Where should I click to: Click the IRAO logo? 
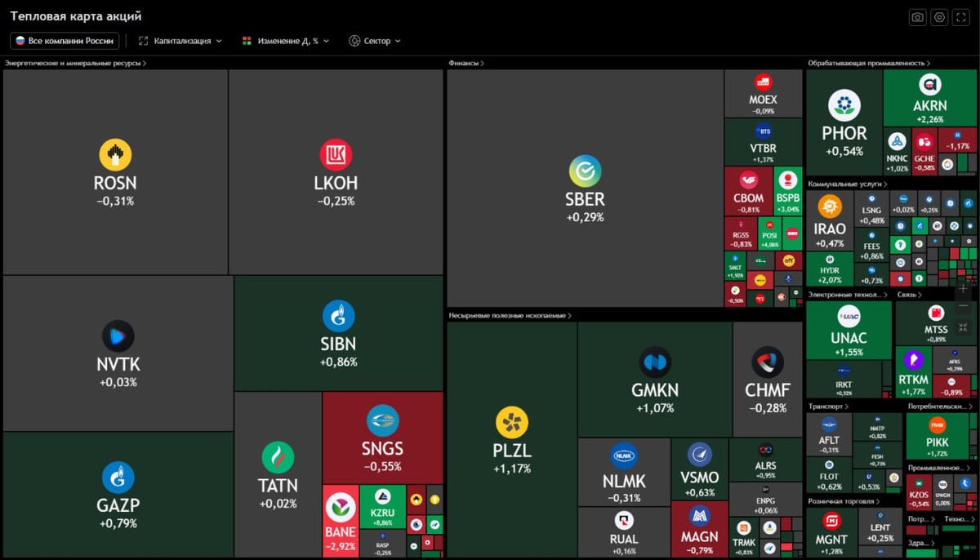tap(830, 207)
